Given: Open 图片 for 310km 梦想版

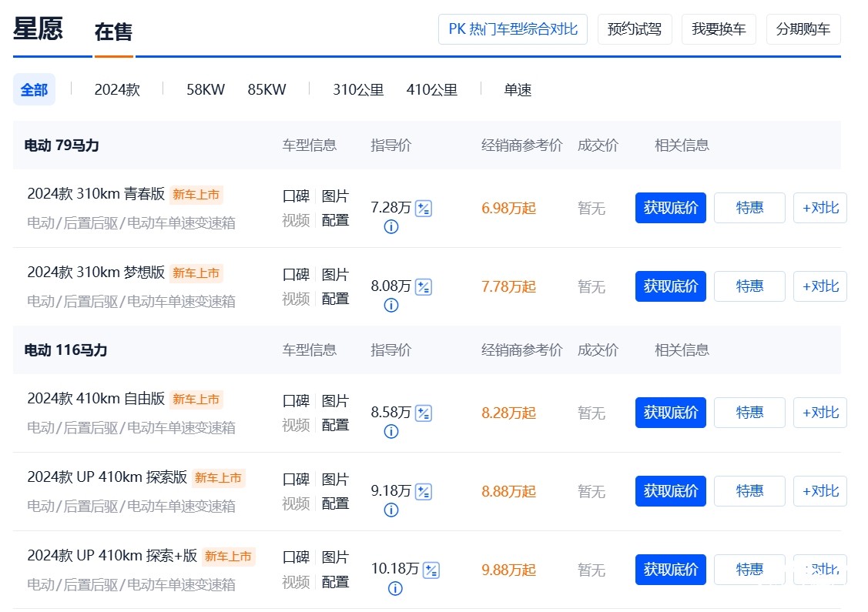Looking at the screenshot, I should tap(336, 275).
